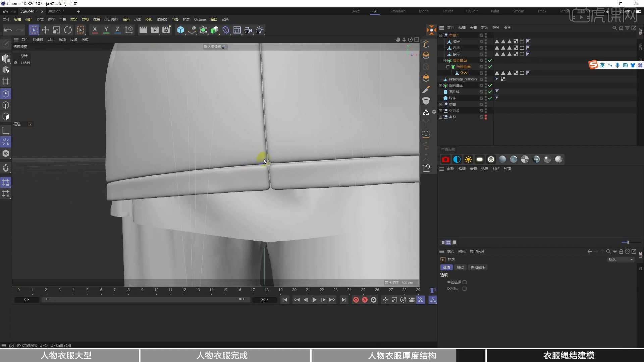Click the coordinate system cube icon
This screenshot has width=644, height=362.
point(129,30)
